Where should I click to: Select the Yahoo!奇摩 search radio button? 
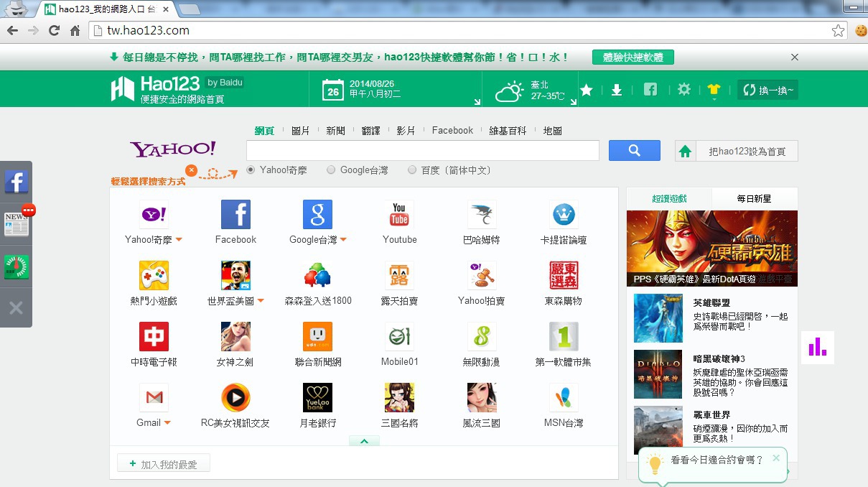tap(251, 170)
